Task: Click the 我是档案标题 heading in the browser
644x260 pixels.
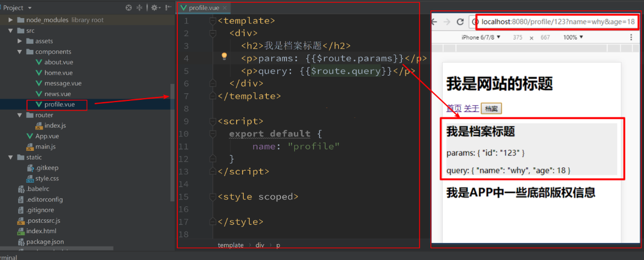Action: 480,132
